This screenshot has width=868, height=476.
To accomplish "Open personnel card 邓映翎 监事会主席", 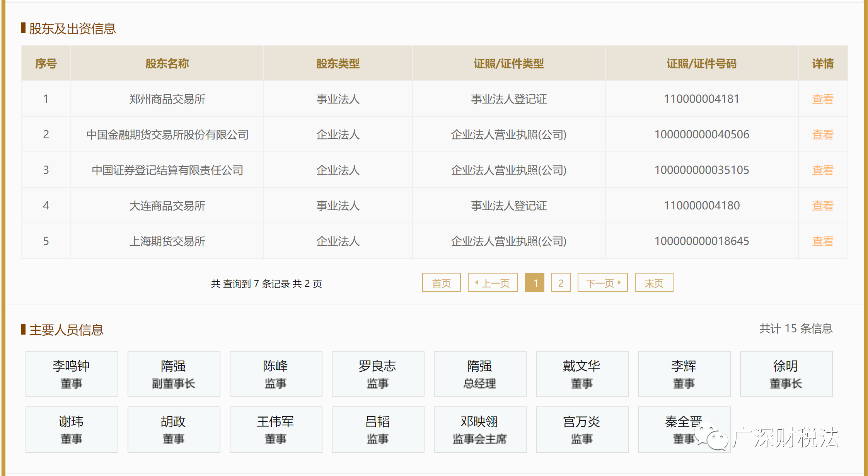I will pyautogui.click(x=480, y=430).
